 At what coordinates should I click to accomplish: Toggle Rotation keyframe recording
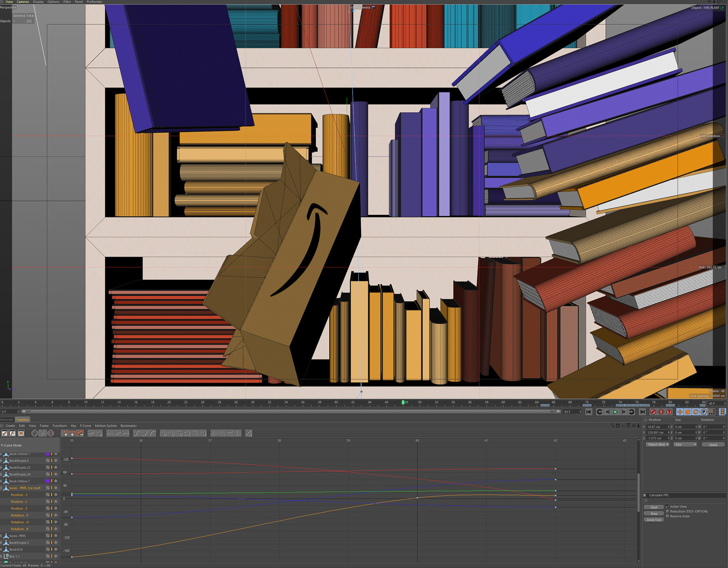pyautogui.click(x=696, y=412)
